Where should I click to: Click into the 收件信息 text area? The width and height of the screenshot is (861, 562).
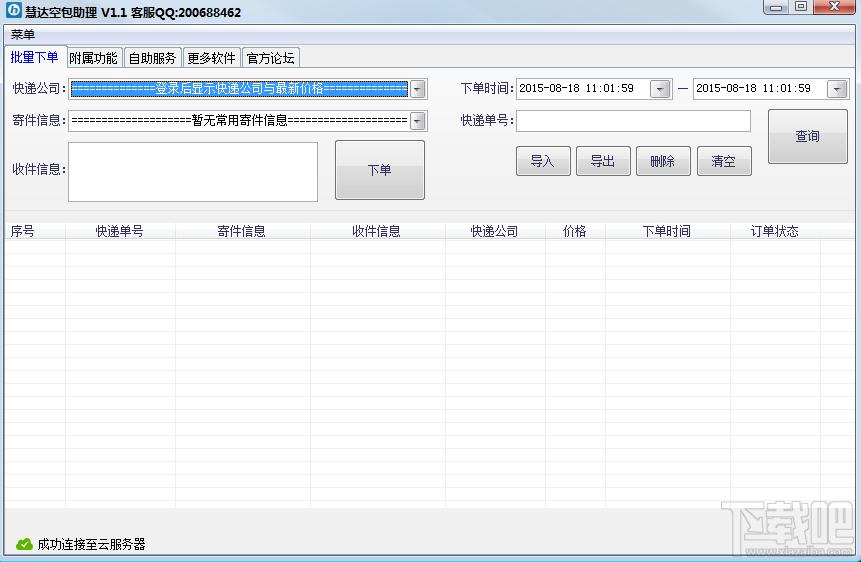[x=193, y=172]
